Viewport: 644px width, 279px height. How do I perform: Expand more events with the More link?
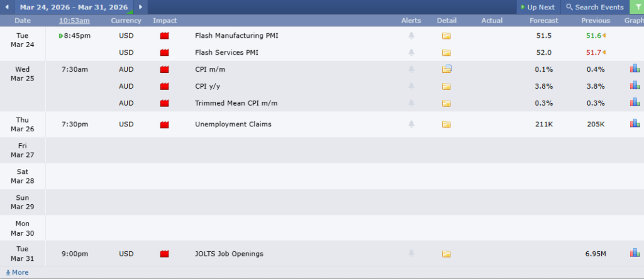click(17, 273)
